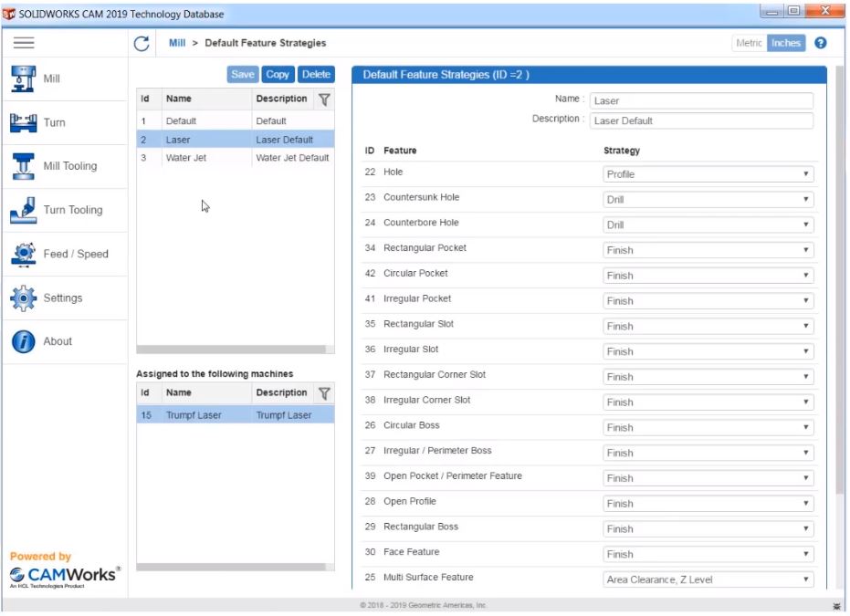Open the Rectangular Corner Slot strategy dropdown
850x616 pixels.
pos(709,378)
